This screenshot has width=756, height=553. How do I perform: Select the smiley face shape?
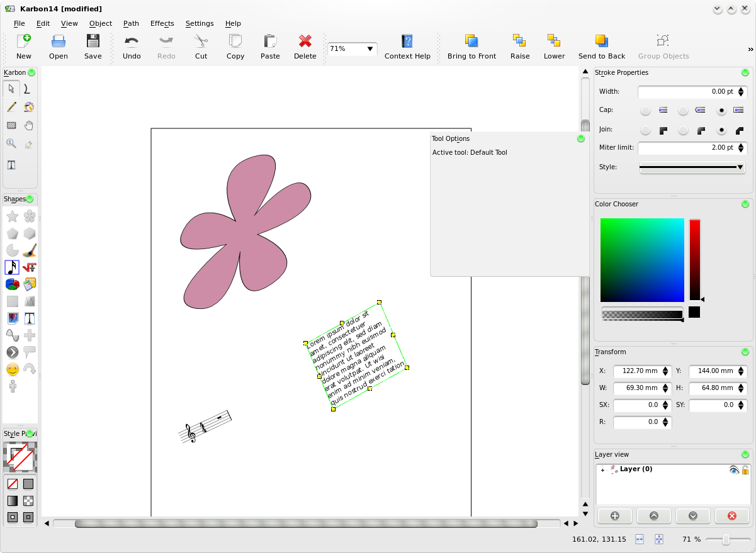12,369
